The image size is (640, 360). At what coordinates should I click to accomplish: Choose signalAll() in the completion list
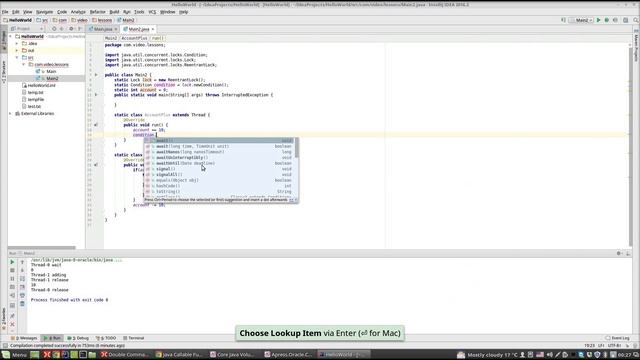[x=219, y=175]
